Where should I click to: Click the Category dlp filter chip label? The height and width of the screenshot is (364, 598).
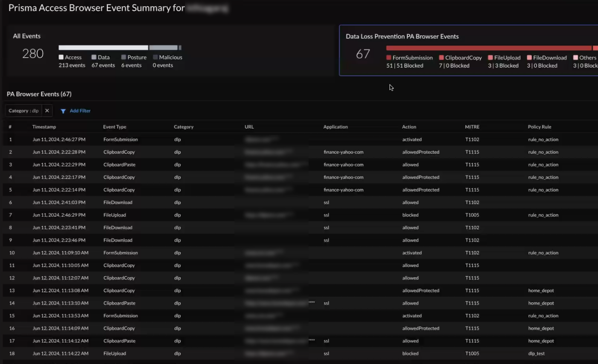tap(23, 111)
